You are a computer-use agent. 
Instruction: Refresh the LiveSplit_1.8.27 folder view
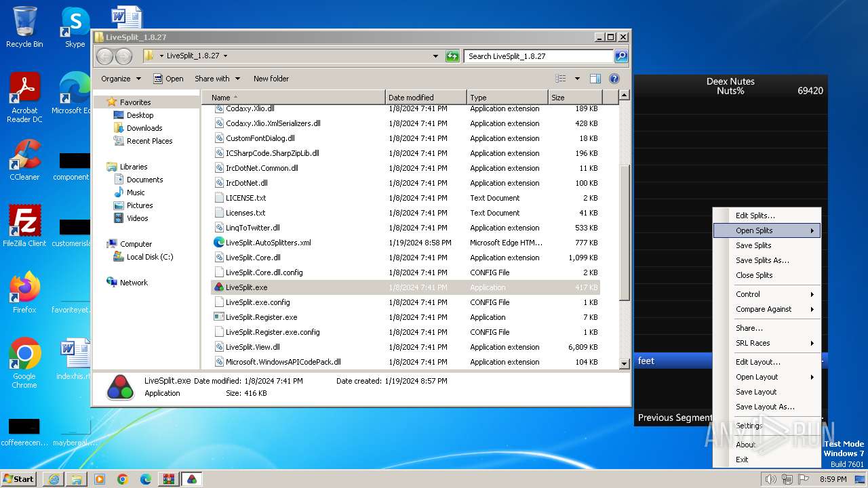452,56
